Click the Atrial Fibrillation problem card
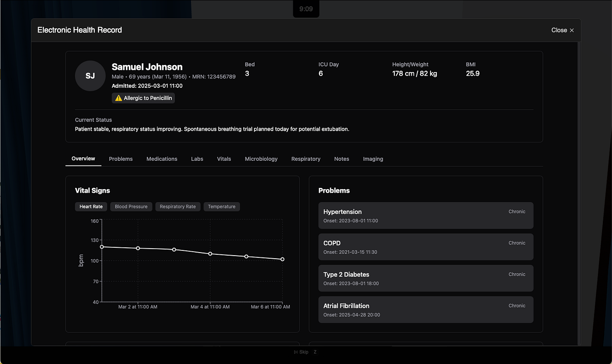The width and height of the screenshot is (612, 364). (x=426, y=310)
